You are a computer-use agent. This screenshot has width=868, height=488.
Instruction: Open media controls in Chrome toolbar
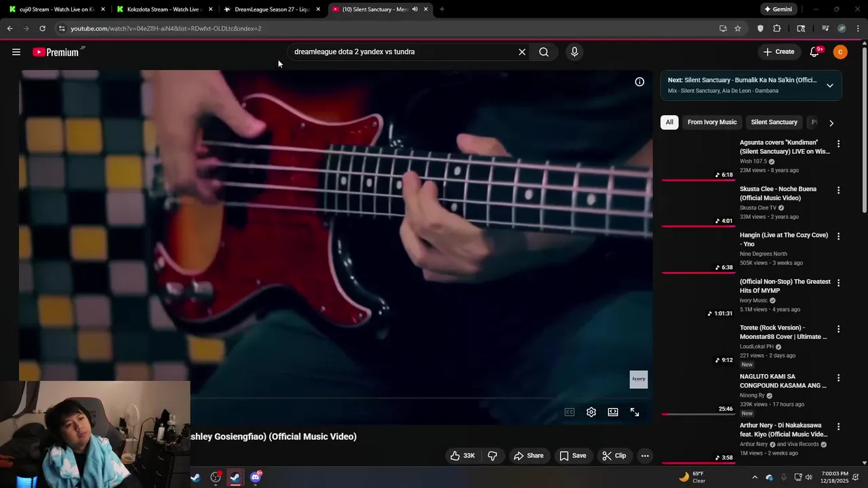point(825,28)
